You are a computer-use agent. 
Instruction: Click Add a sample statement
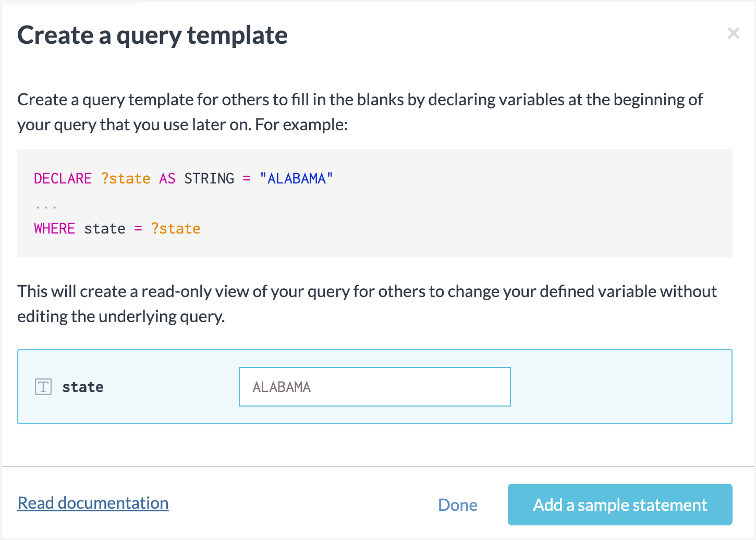(x=619, y=505)
